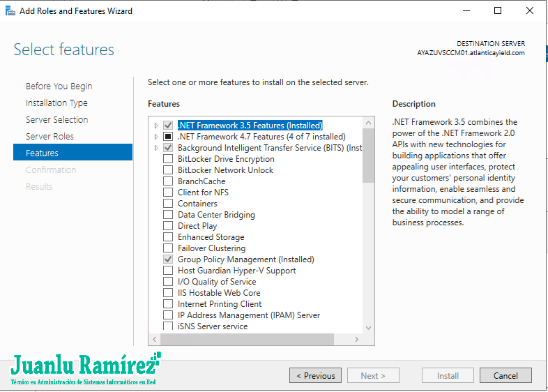
Task: Toggle the Direct Play checkbox
Action: click(x=168, y=226)
